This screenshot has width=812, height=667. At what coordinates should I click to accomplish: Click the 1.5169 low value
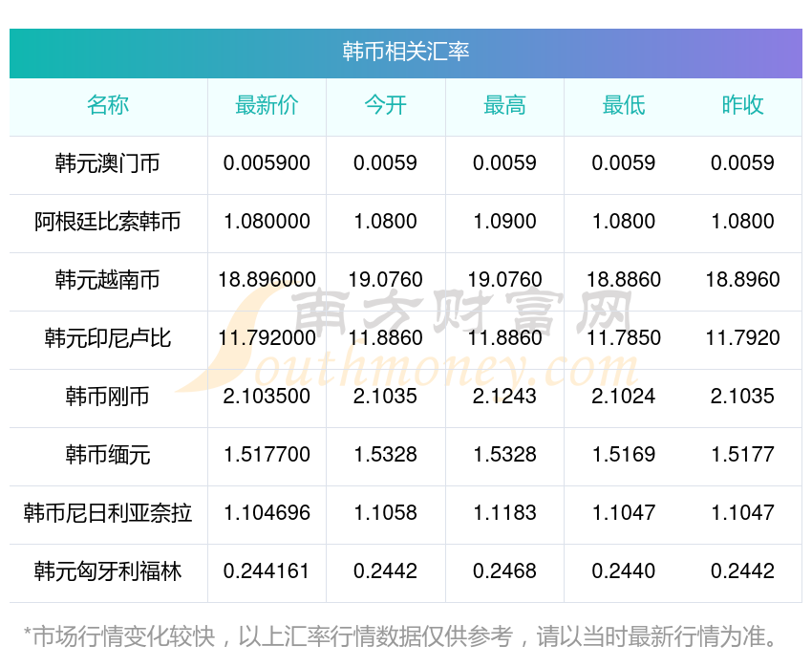click(624, 455)
